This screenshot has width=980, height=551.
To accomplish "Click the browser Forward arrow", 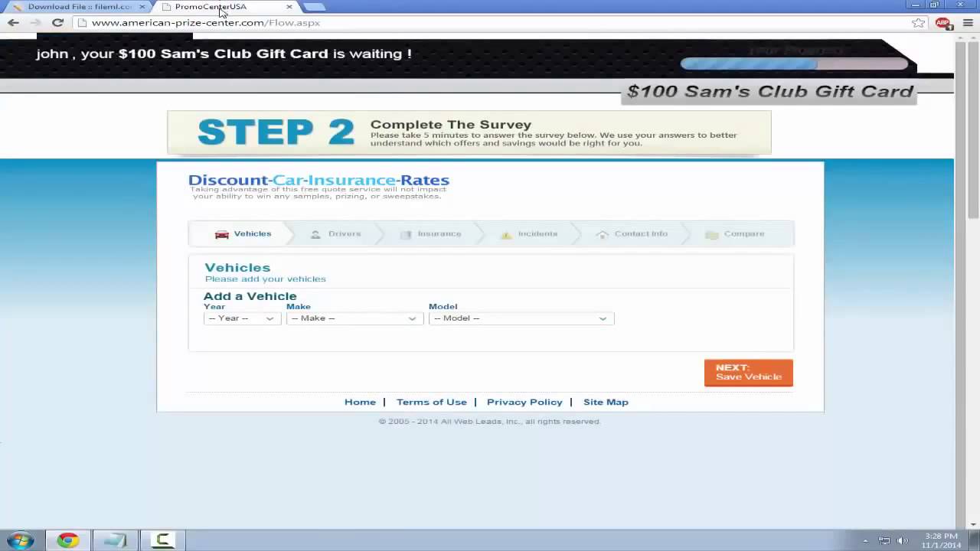I will tap(34, 23).
